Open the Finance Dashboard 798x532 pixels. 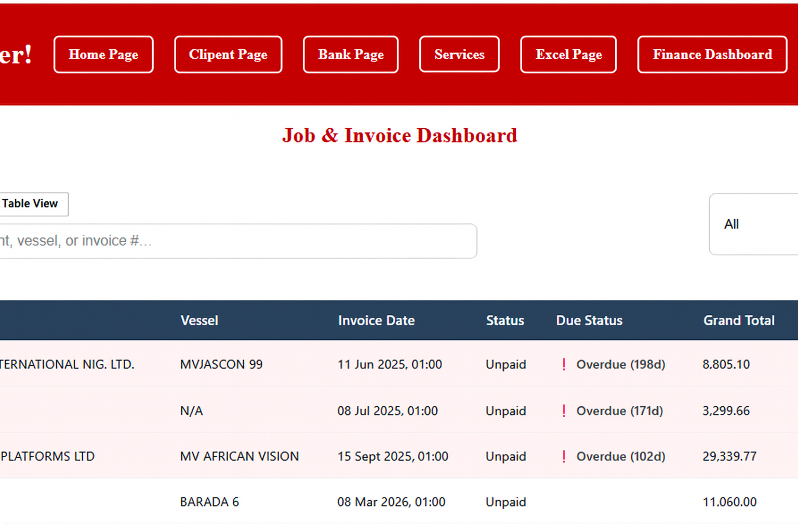coord(712,55)
